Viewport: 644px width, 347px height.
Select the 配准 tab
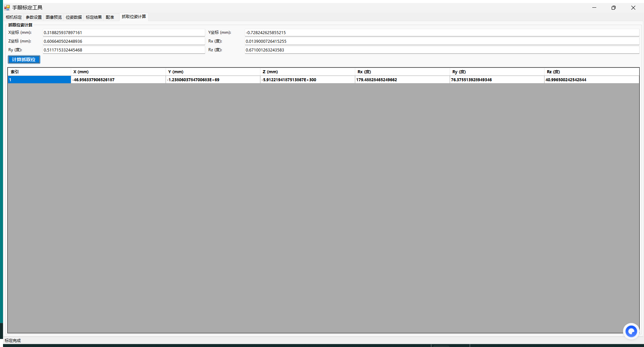tap(110, 17)
